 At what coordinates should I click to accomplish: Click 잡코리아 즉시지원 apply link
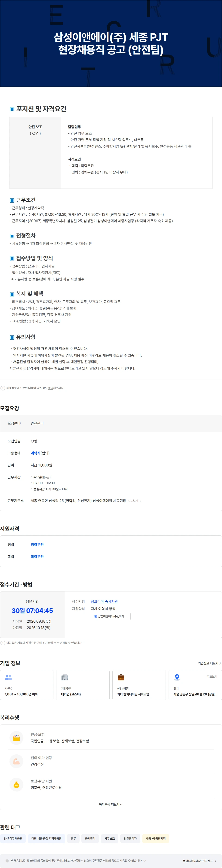click(104, 601)
